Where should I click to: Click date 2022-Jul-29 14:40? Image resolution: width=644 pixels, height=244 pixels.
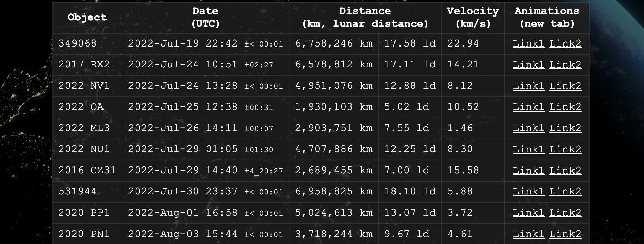click(x=183, y=170)
